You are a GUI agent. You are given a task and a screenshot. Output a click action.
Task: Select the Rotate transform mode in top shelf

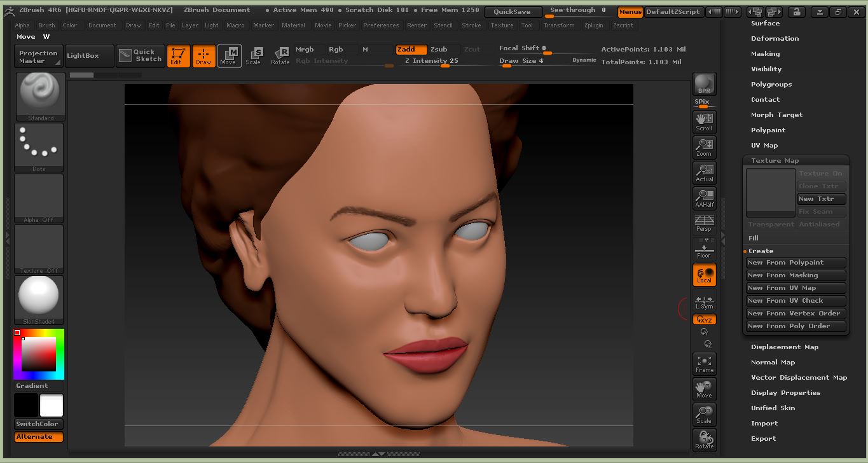click(280, 56)
